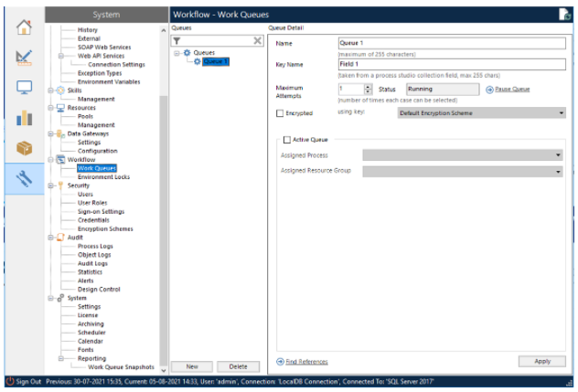Clear the queue filter with X icon

(x=258, y=41)
